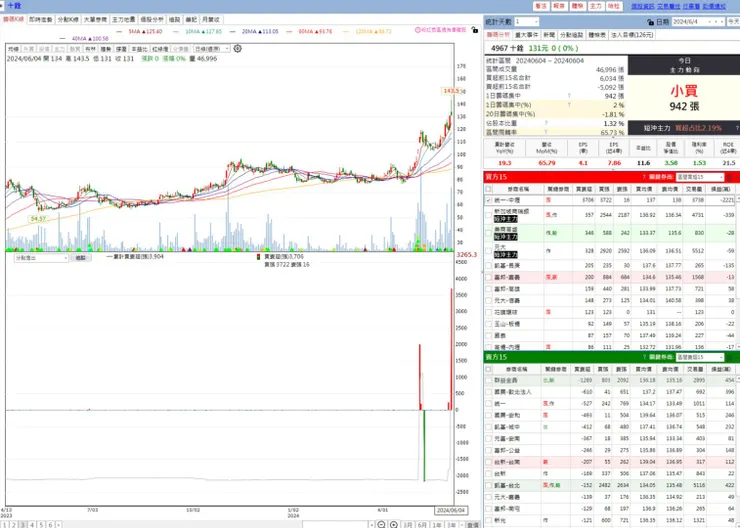Viewport: 740px width, 528px height.
Task: Toggle the 均線 indicator button
Action: [13, 49]
